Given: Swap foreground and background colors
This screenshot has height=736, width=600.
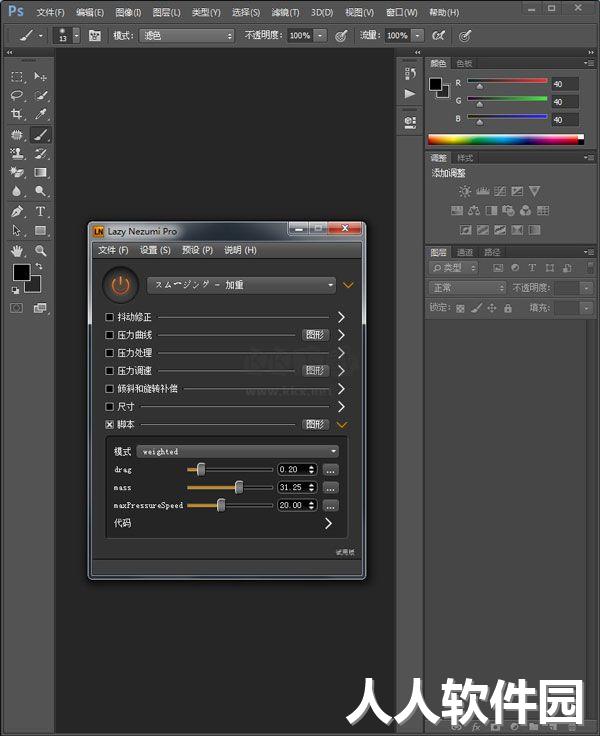Looking at the screenshot, I should coord(39,266).
